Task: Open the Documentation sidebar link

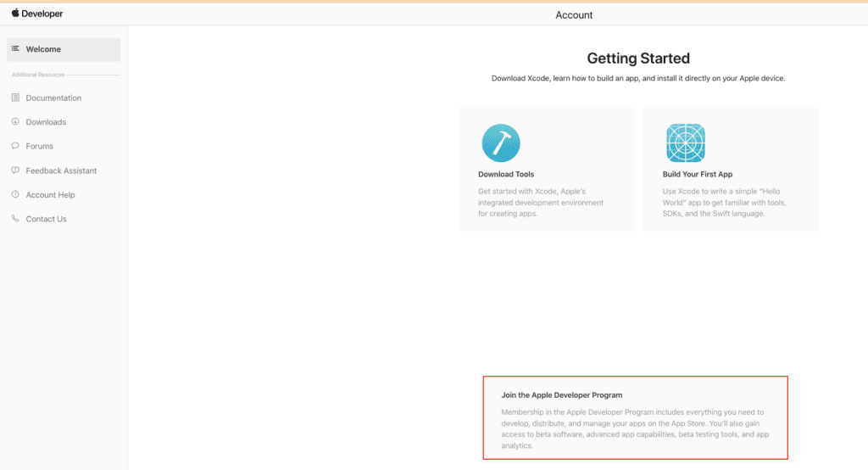Action: point(53,98)
